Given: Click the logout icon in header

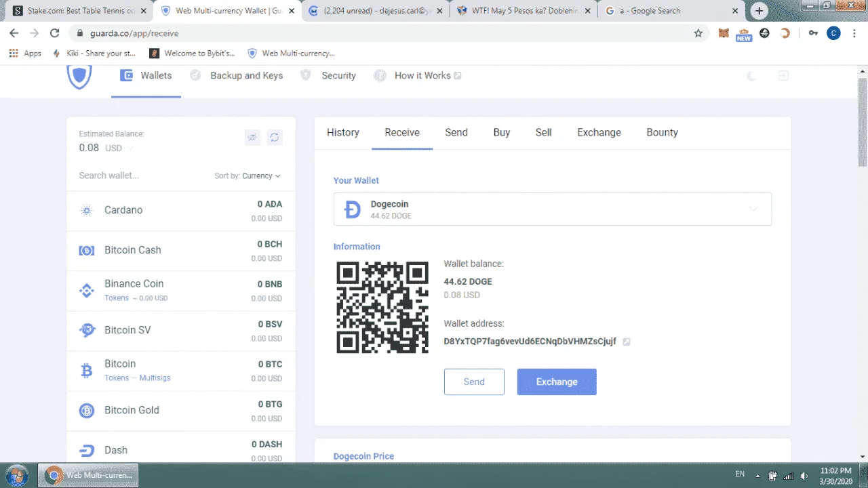Looking at the screenshot, I should (x=783, y=76).
